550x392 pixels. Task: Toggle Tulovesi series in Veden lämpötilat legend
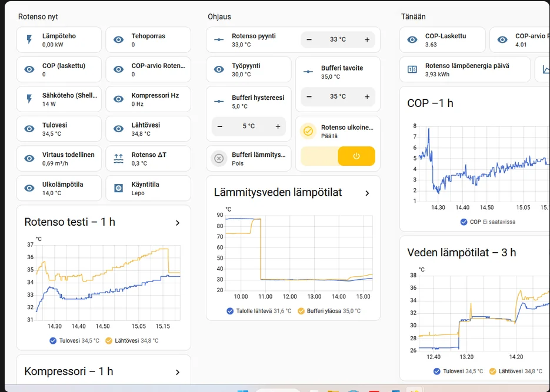pos(436,371)
